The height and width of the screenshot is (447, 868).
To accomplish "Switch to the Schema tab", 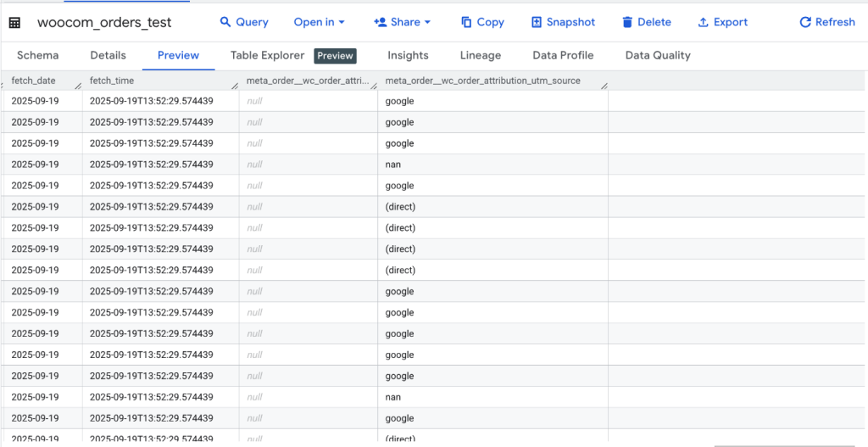I will tap(37, 55).
